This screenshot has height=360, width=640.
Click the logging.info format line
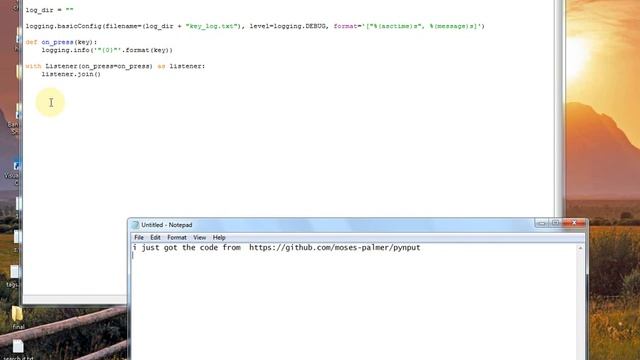pos(107,50)
